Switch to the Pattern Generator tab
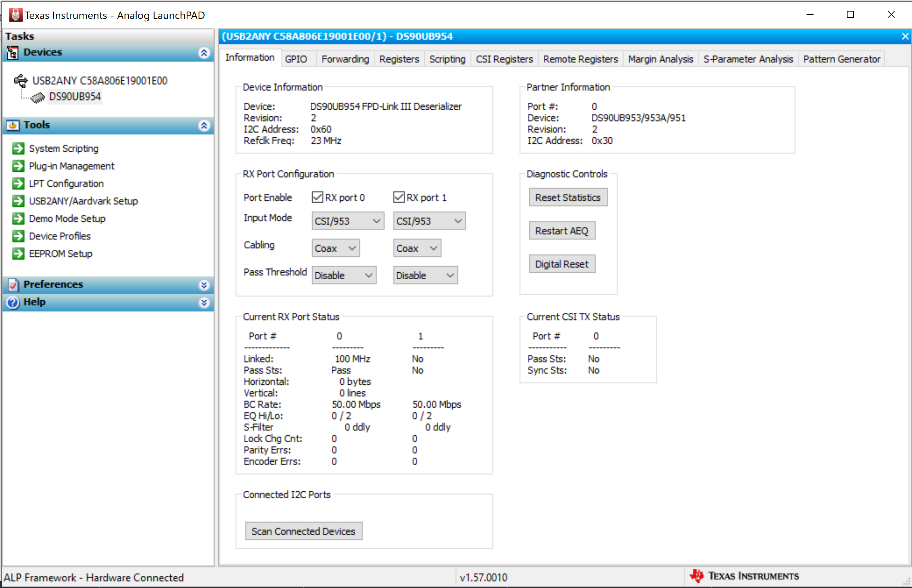912x588 pixels. (841, 59)
